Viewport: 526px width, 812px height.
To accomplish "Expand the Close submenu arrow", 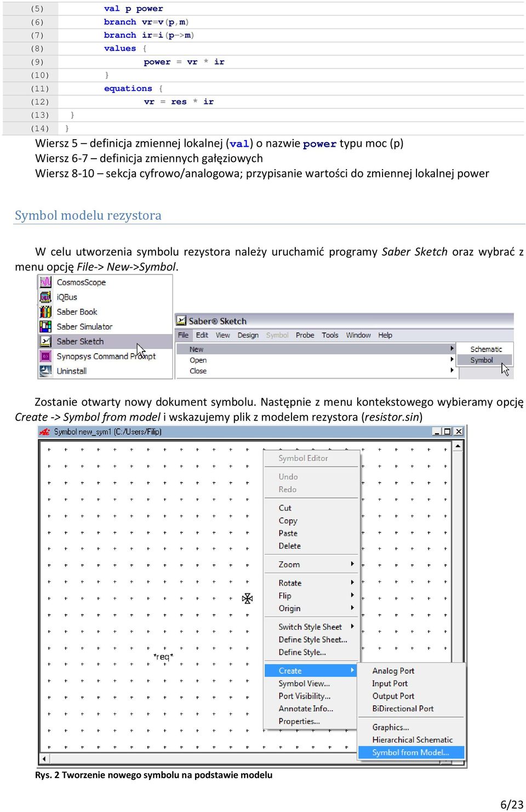I will [x=452, y=370].
